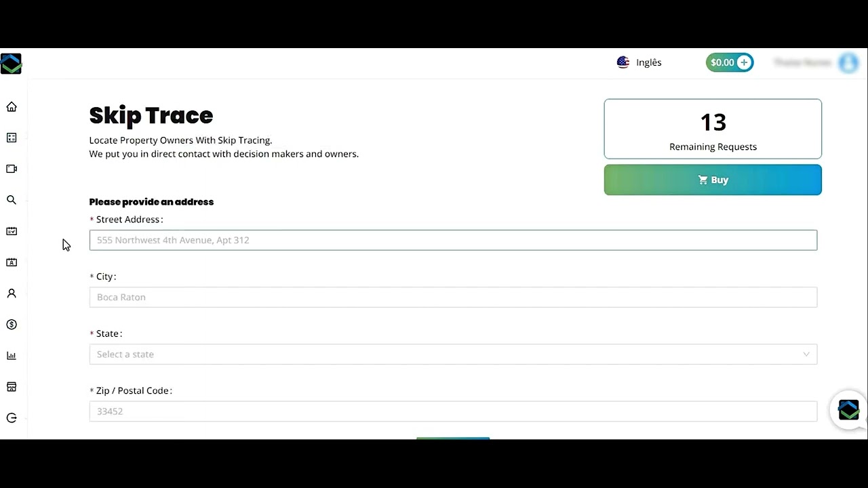Open the calendar checklist icon in sidebar
Viewport: 868px width, 488px height.
pyautogui.click(x=12, y=231)
